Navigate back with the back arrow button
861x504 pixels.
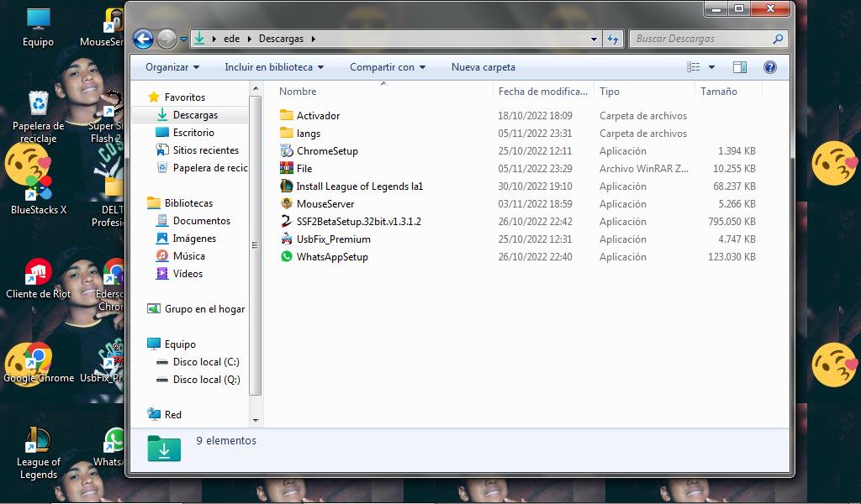[143, 39]
